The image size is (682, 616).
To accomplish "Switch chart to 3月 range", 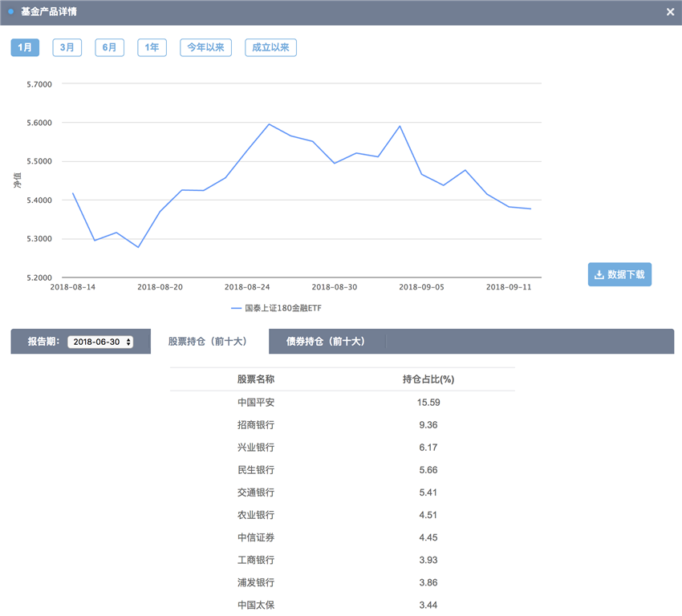I will (x=67, y=48).
